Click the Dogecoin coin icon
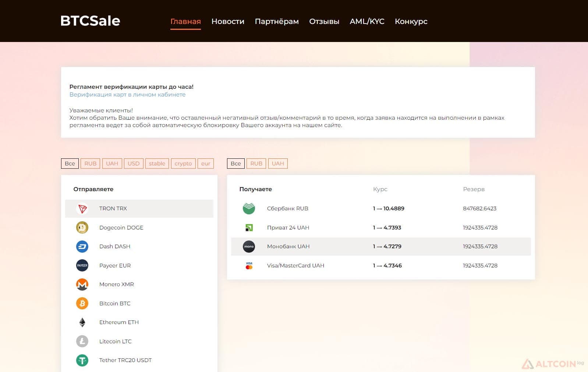 tap(82, 228)
